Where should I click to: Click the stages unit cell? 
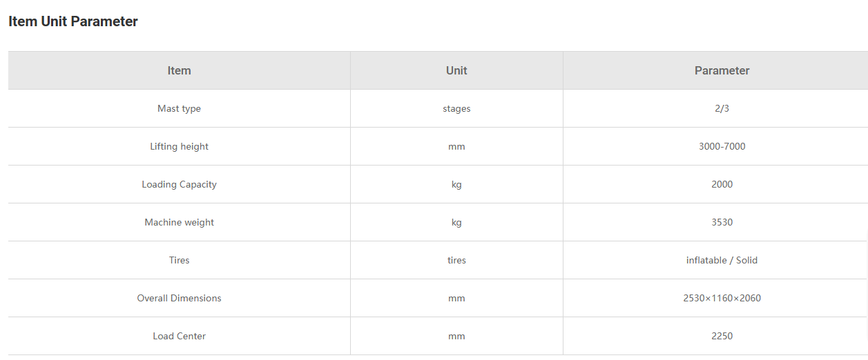(456, 108)
